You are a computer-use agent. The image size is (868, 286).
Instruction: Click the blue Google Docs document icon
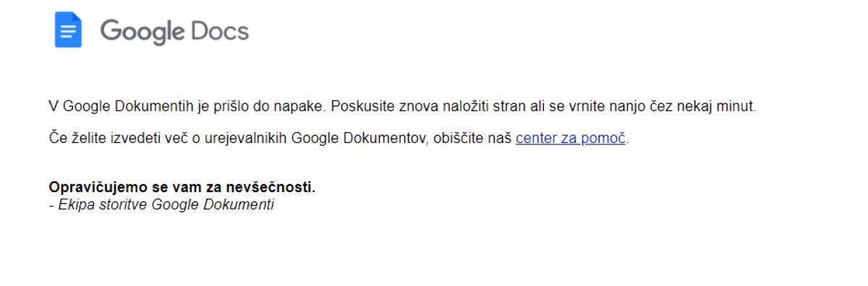(68, 30)
